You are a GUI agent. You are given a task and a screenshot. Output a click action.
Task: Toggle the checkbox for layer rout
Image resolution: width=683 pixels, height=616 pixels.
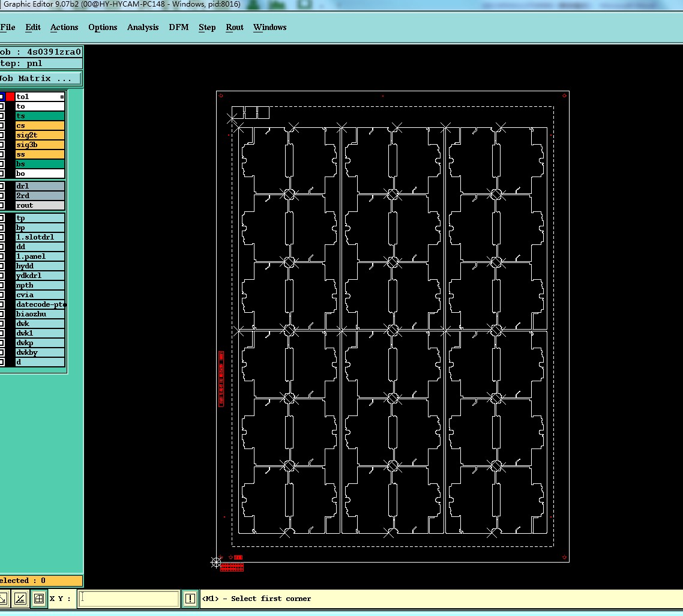(x=2, y=205)
